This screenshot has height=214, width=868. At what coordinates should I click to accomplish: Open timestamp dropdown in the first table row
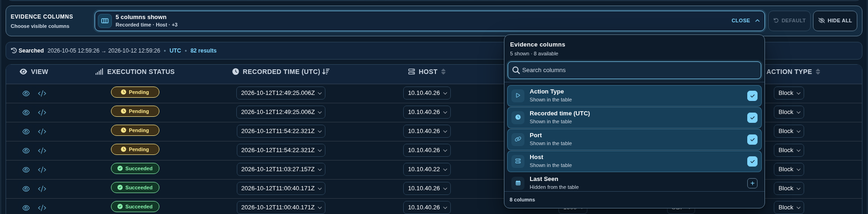click(281, 93)
